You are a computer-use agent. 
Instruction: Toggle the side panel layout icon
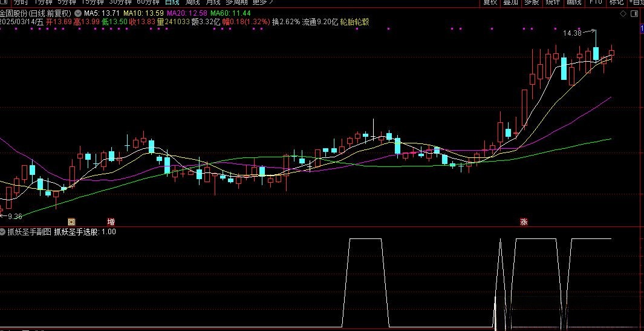(633, 13)
